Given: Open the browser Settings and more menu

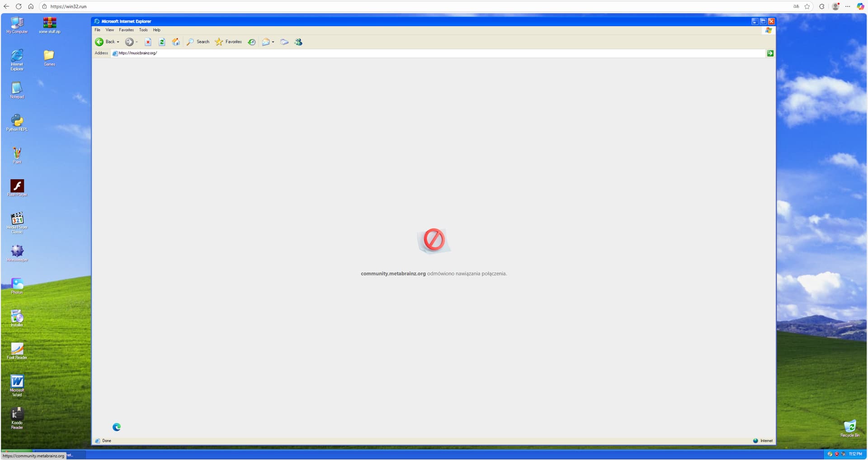Looking at the screenshot, I should click(x=848, y=6).
